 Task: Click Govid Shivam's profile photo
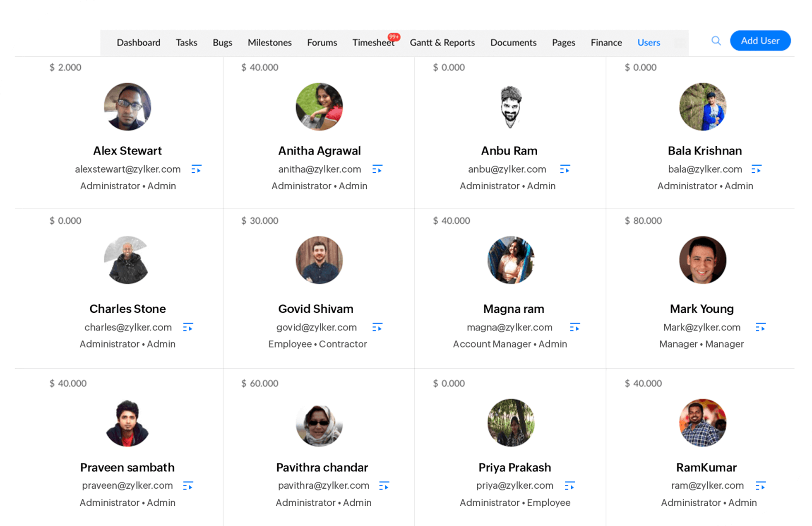pos(319,260)
